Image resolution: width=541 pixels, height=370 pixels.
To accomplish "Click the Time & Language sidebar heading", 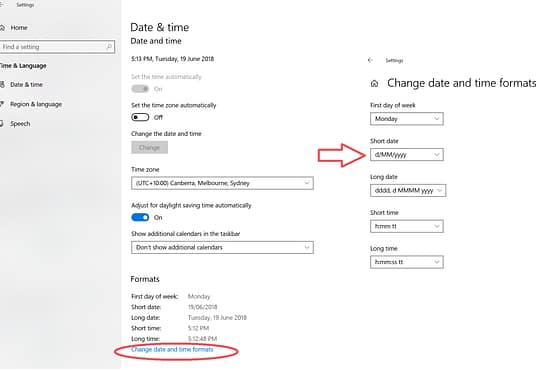I will point(23,66).
